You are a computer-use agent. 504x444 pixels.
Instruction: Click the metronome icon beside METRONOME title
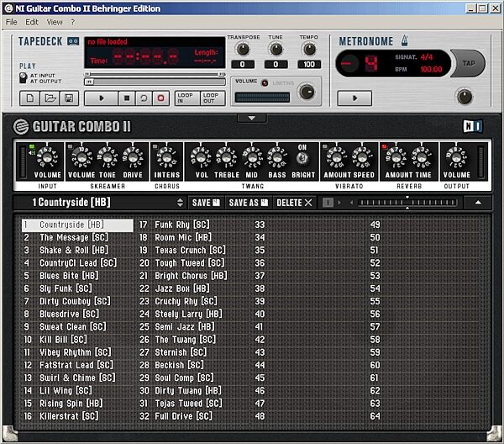404,40
